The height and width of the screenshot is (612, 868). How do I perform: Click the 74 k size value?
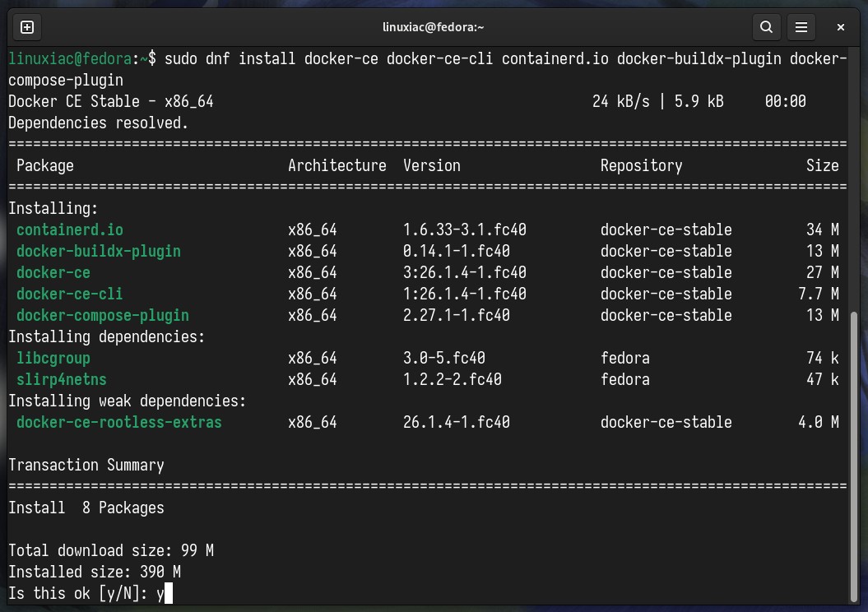[823, 358]
